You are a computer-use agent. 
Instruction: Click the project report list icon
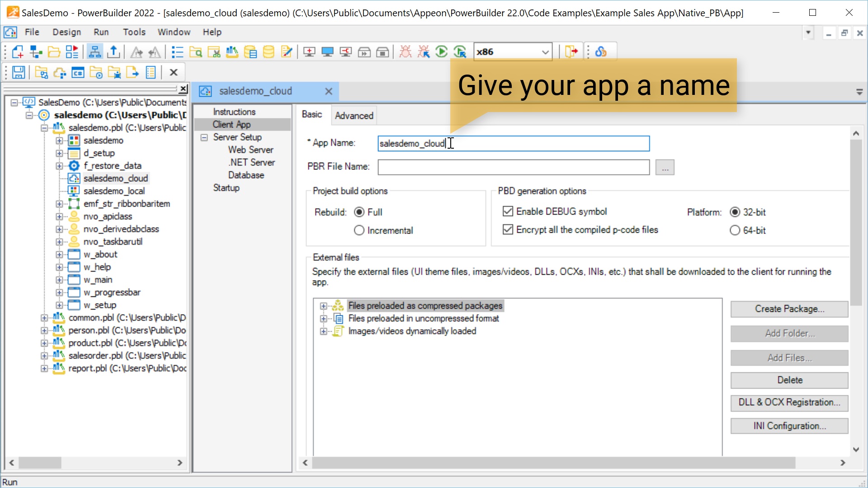coord(151,72)
